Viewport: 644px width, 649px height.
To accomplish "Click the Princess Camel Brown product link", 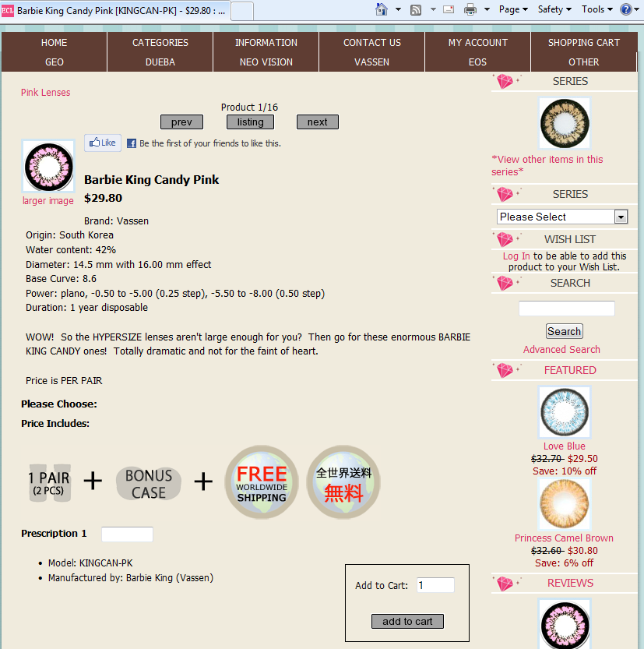I will click(564, 538).
